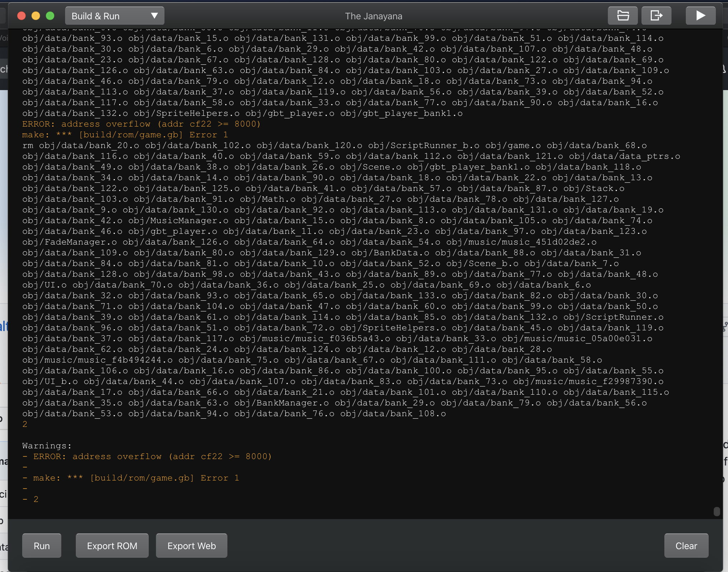
Task: Click "obj/music/music_f29987390.o" text
Action: 588,381
